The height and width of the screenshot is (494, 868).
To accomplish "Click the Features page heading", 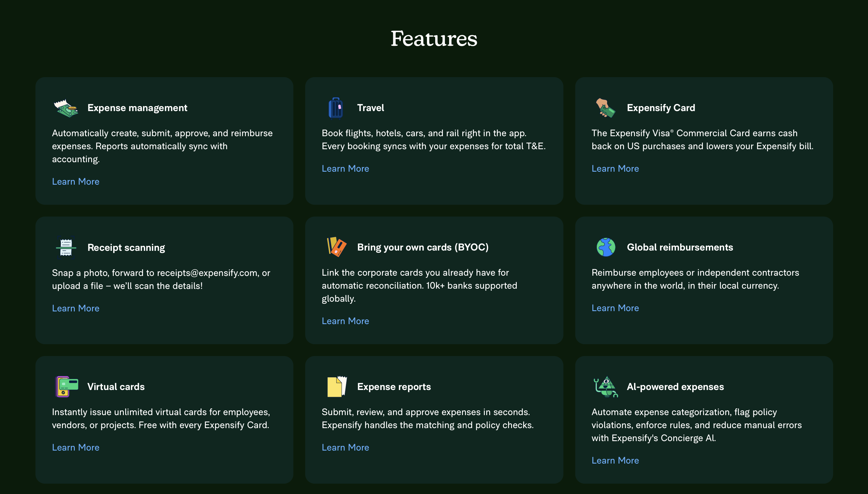I will pos(434,38).
